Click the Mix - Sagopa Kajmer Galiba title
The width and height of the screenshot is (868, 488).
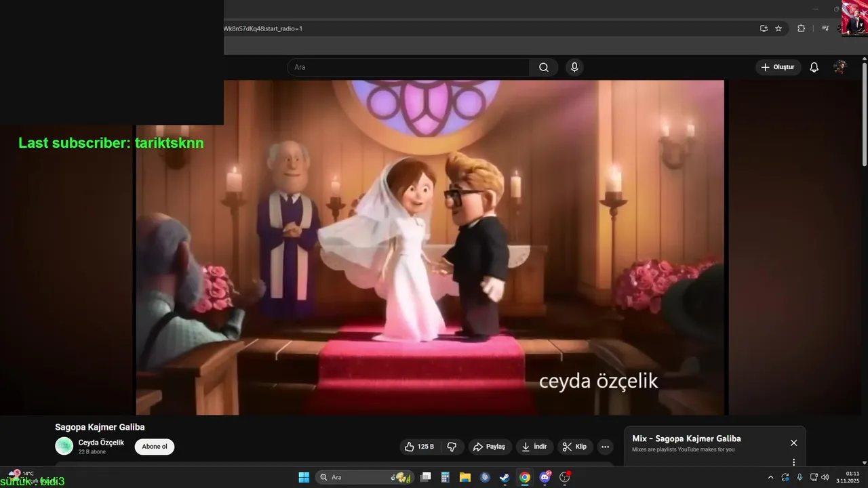(x=686, y=439)
